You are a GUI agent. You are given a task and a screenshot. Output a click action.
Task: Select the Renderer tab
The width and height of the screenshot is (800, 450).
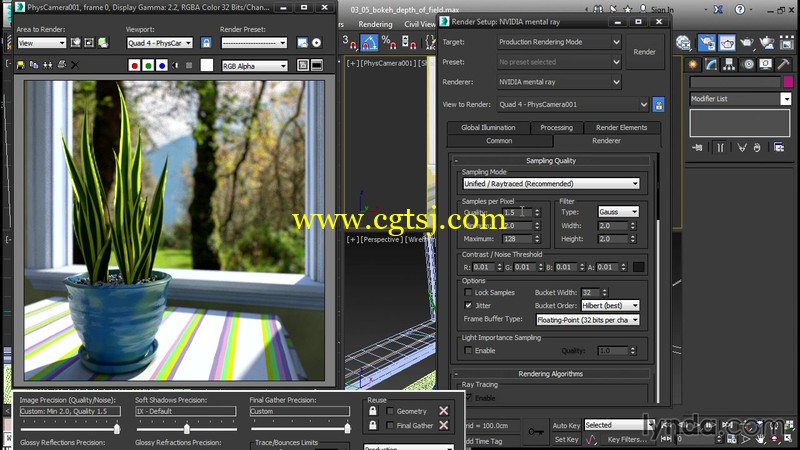(606, 141)
